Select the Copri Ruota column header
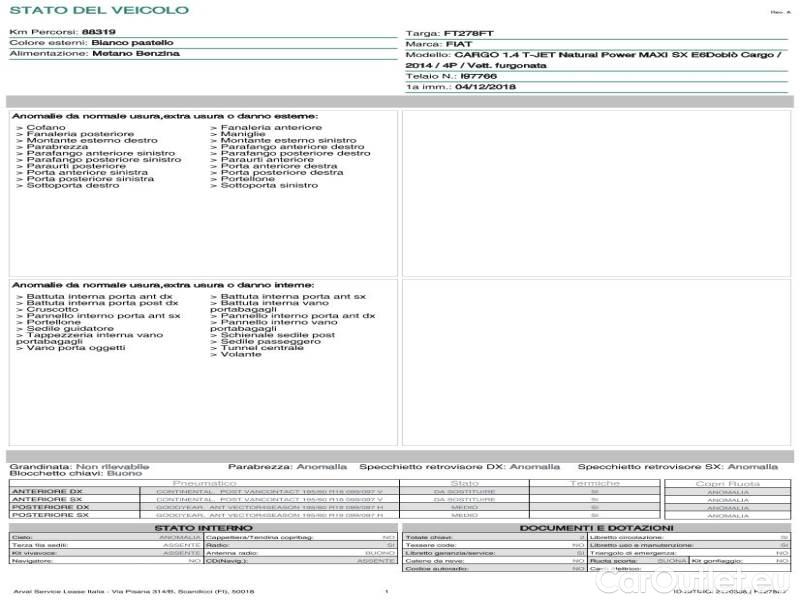Screen dimensions: 800x600 721,483
